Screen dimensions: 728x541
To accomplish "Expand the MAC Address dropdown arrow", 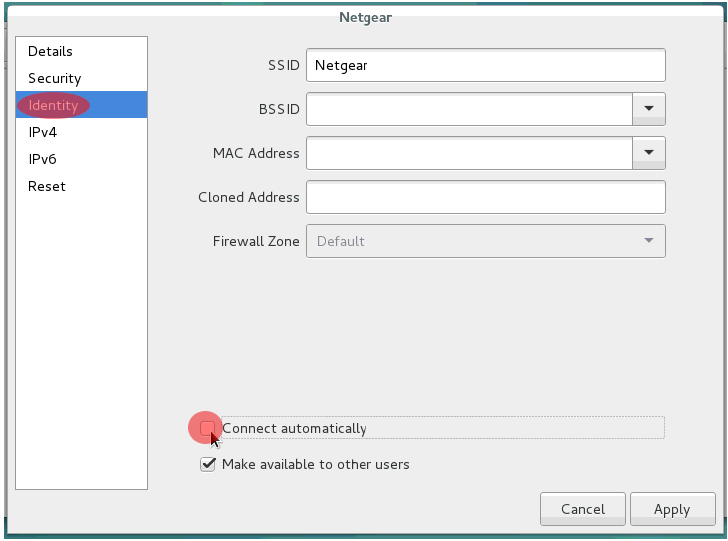I will tap(649, 153).
